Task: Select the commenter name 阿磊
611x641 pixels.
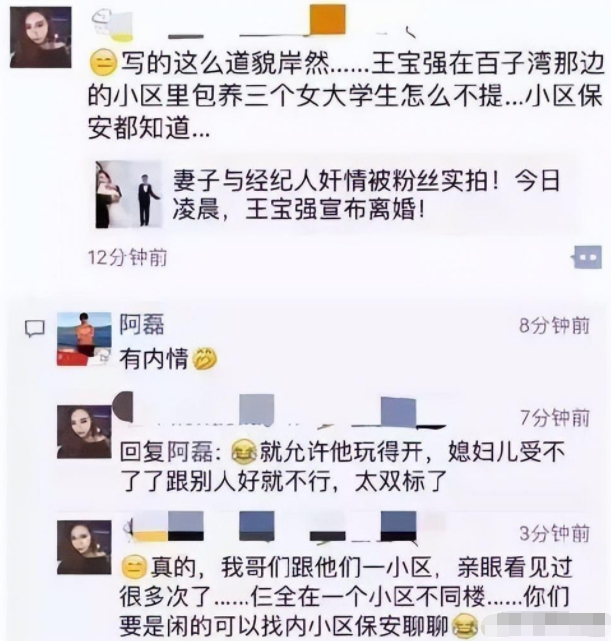Action: 142,324
